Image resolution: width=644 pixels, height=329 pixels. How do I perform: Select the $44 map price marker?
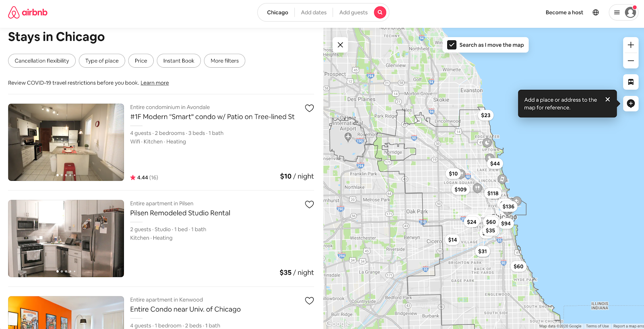coord(495,163)
